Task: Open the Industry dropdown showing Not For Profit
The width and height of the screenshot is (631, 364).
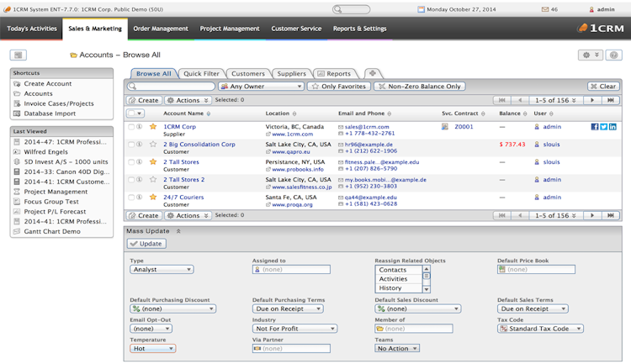Action: [295, 329]
